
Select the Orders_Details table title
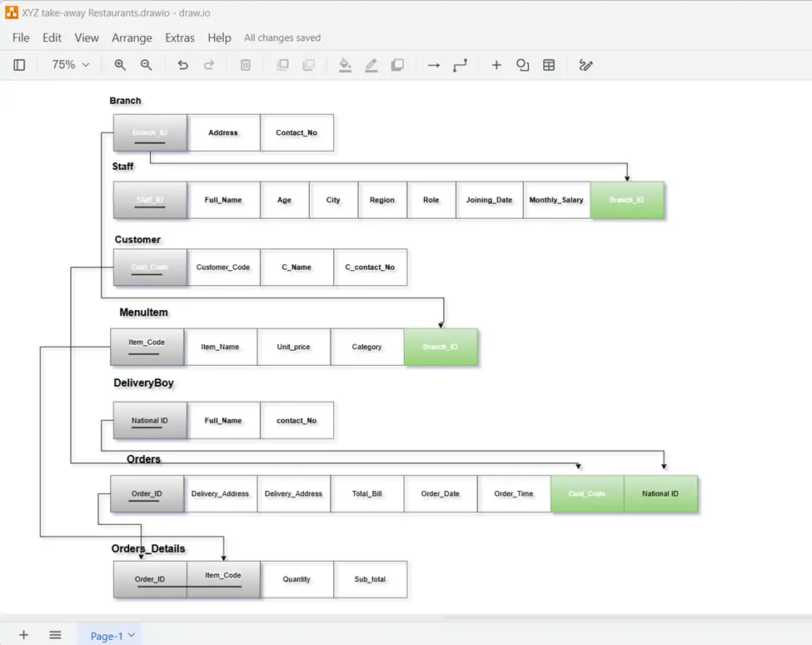(148, 548)
